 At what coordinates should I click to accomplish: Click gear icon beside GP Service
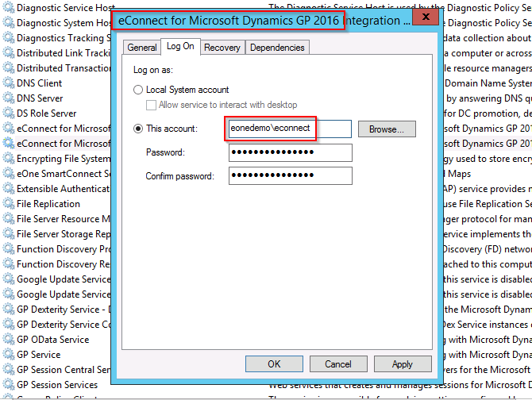click(x=8, y=354)
